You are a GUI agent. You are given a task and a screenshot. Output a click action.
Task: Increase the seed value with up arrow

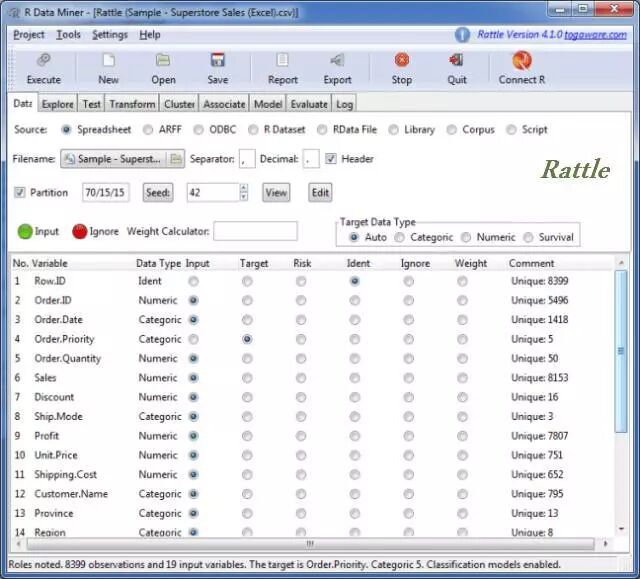[243, 188]
